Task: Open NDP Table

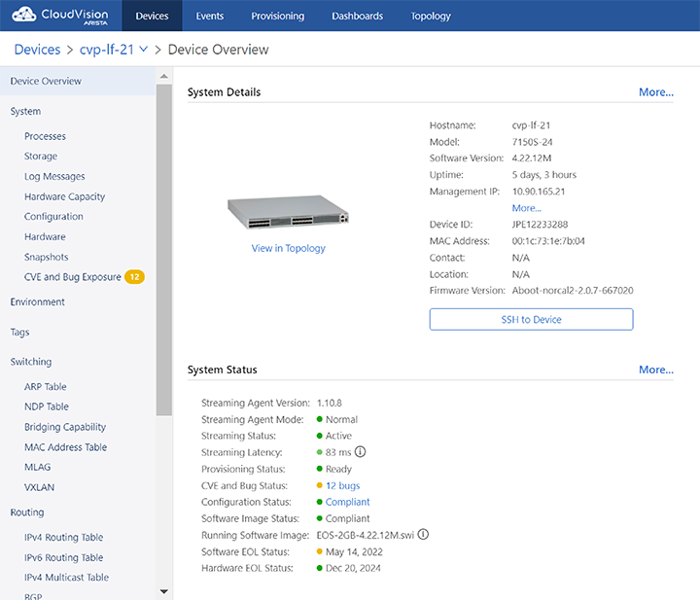Action: 47,406
